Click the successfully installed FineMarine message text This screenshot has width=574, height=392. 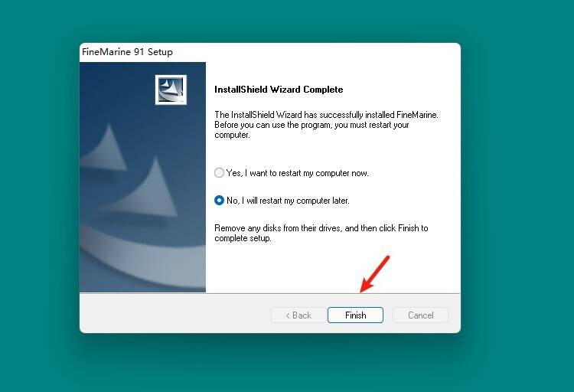click(x=325, y=124)
